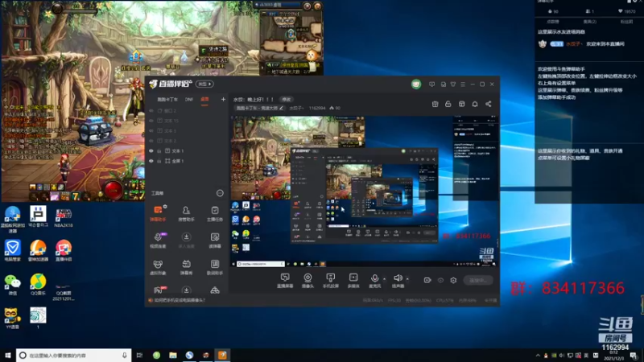The width and height of the screenshot is (644, 362).
Task: Expand microphone options arrow
Action: pos(385,279)
